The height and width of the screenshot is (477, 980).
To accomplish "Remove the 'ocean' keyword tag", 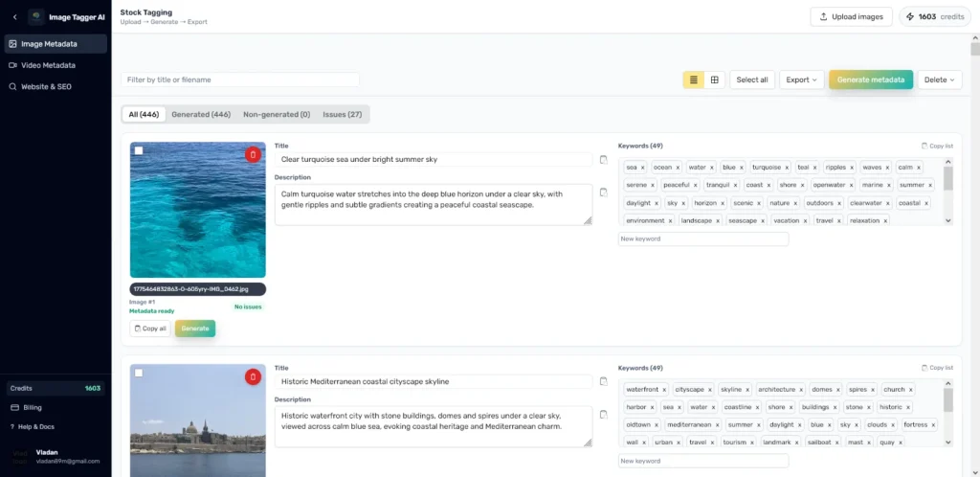I will (x=678, y=168).
